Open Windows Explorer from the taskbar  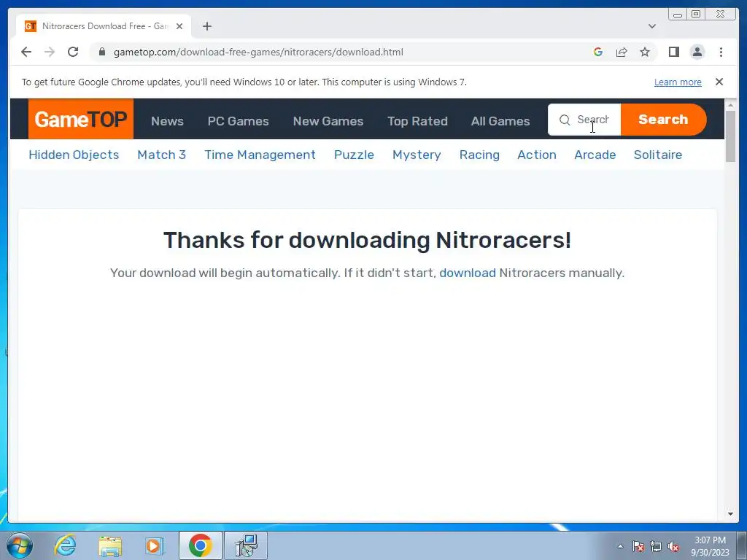tap(110, 545)
